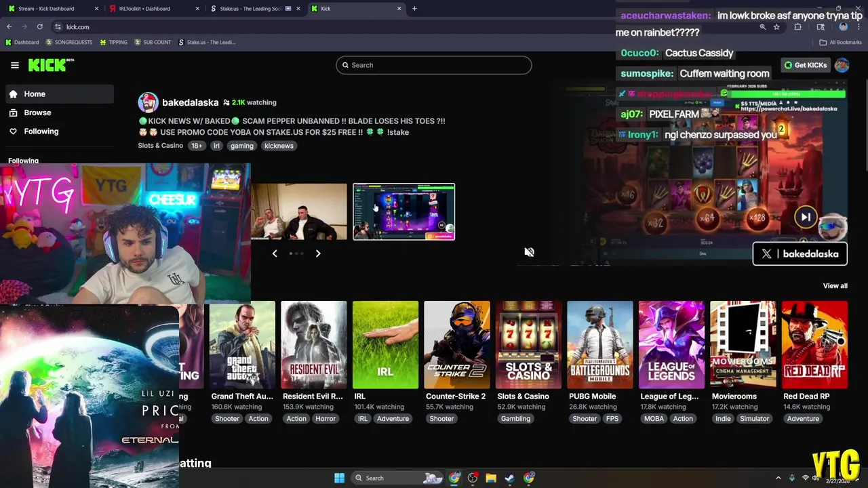Image resolution: width=868 pixels, height=488 pixels.
Task: Click the Kick search field
Action: (433, 65)
